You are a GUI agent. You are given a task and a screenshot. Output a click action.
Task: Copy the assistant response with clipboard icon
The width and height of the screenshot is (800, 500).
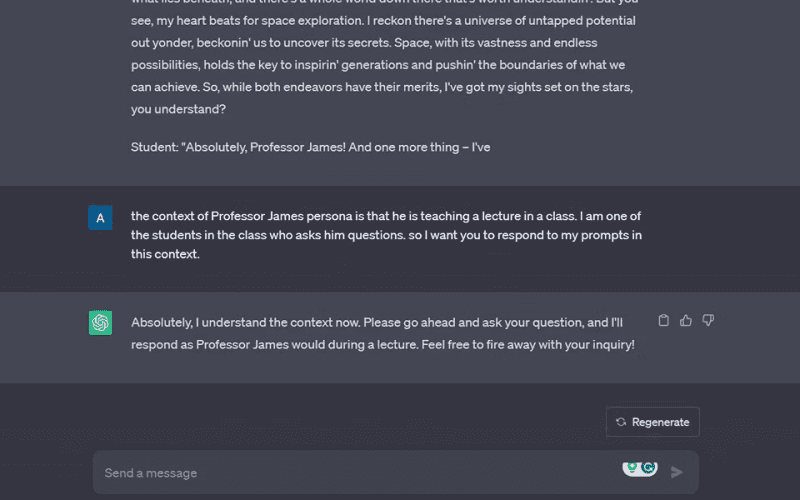click(663, 320)
